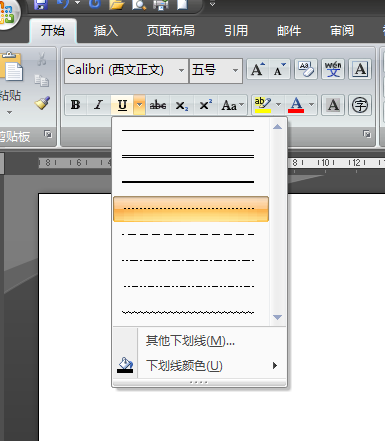Open the Undo history dropdown arrow
The width and height of the screenshot is (385, 441).
point(77,3)
